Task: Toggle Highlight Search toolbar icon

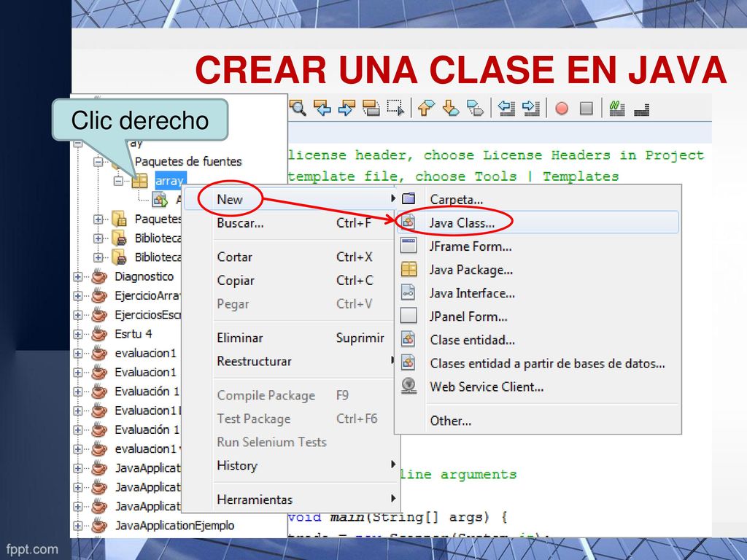Action: pyautogui.click(x=371, y=108)
